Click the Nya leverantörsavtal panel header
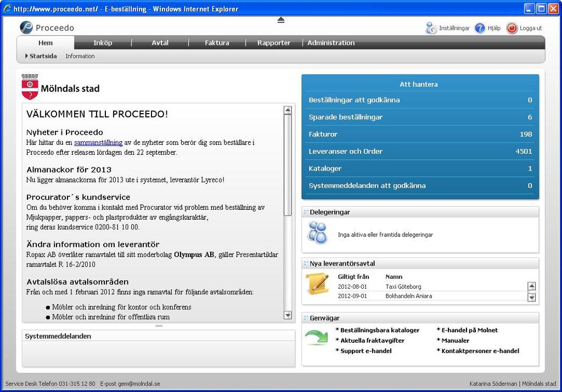Screen dimensions: 562x392 coord(420,263)
